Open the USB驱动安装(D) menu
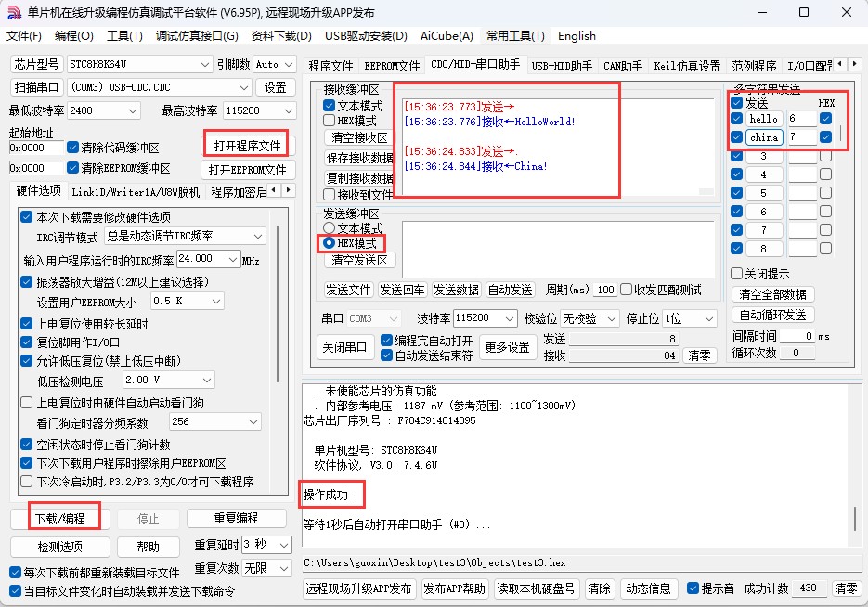The height and width of the screenshot is (607, 868). point(366,36)
